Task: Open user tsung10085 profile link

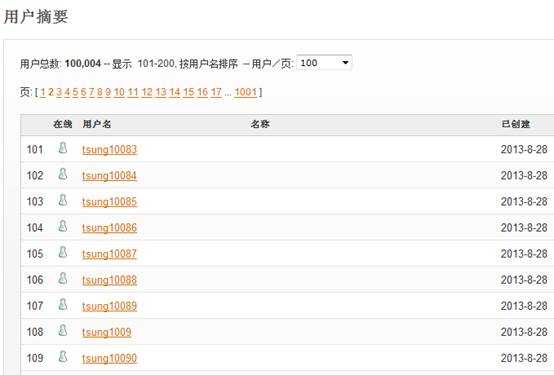Action: 110,202
